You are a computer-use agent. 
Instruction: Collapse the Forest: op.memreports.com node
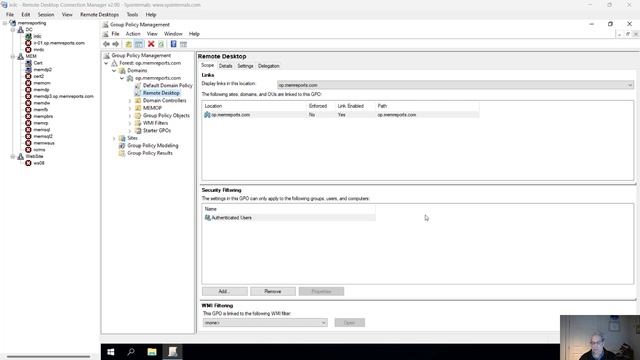[x=107, y=63]
